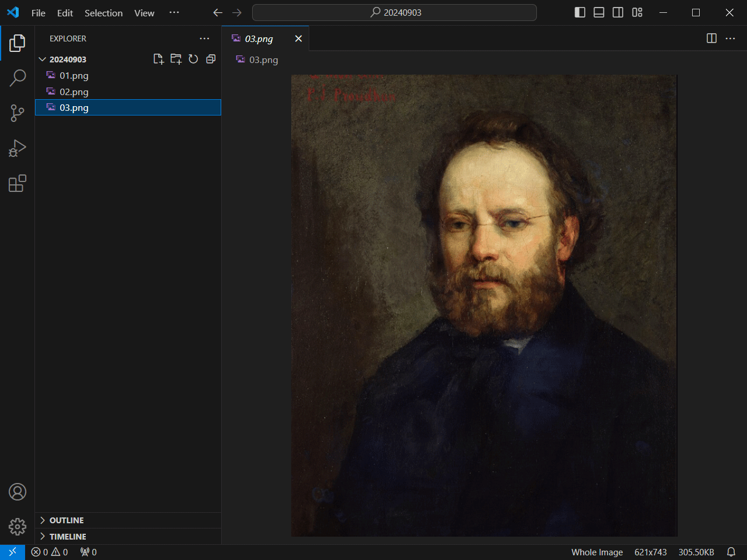Split the editor to the right
The image size is (747, 560).
coord(711,38)
